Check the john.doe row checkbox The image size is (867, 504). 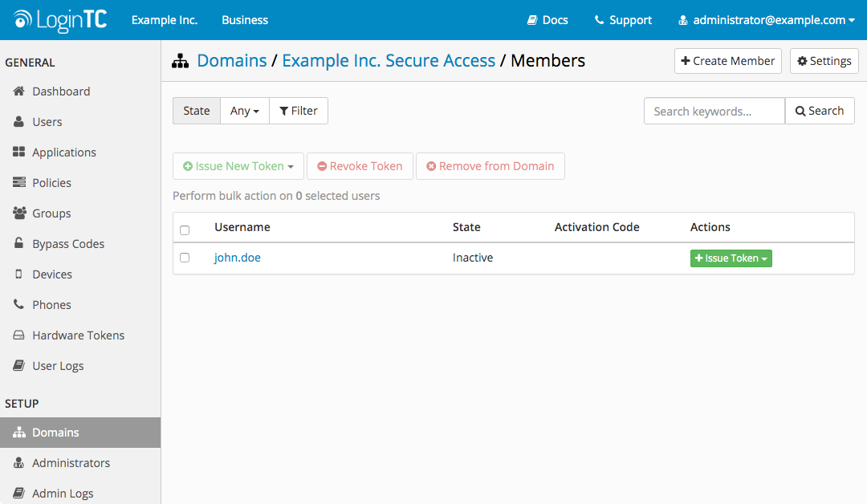pyautogui.click(x=185, y=258)
